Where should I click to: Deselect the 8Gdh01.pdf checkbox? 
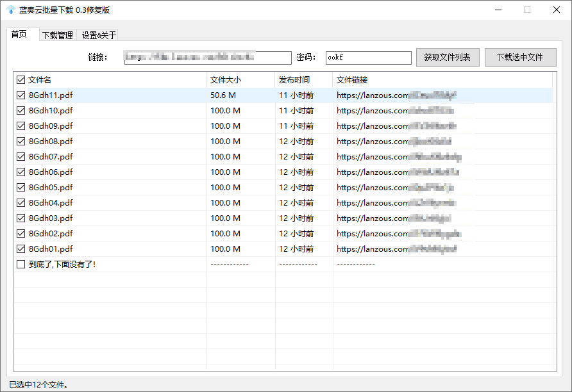pos(21,249)
